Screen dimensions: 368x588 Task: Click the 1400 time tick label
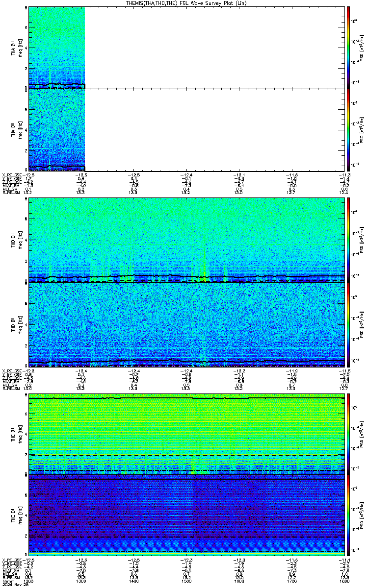coord(134,581)
